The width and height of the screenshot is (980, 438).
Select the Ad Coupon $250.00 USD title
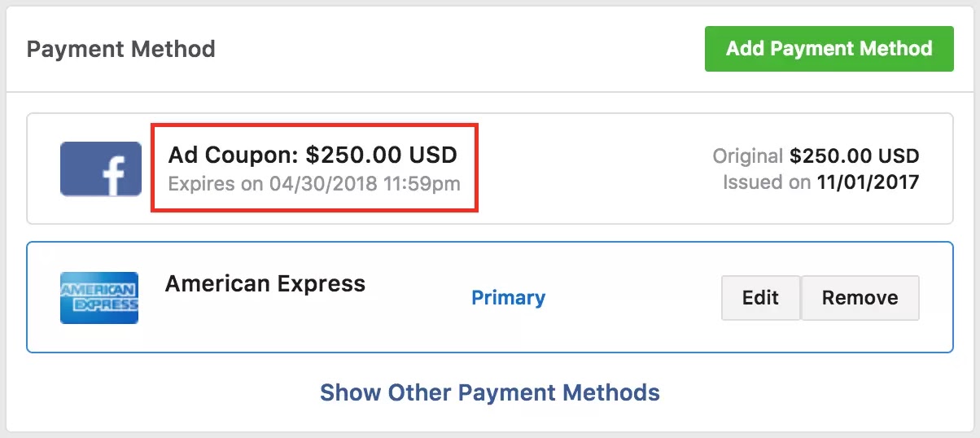point(313,155)
